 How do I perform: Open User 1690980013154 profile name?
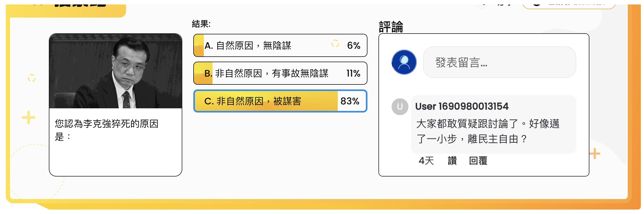(x=462, y=106)
